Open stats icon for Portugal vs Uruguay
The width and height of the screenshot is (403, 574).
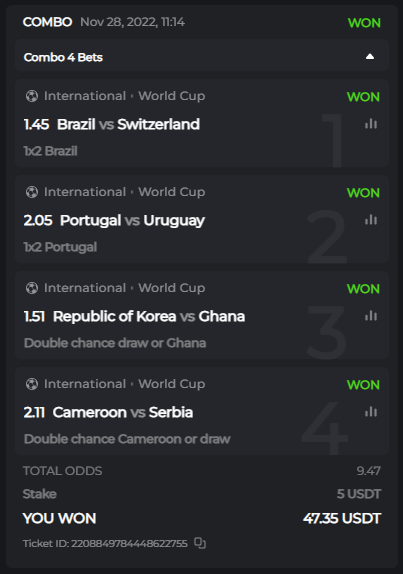[x=371, y=220]
